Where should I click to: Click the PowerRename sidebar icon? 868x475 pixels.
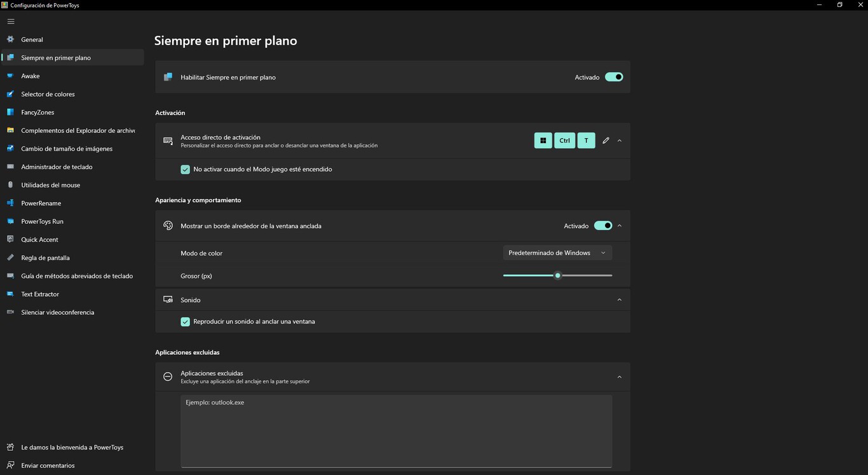(10, 203)
